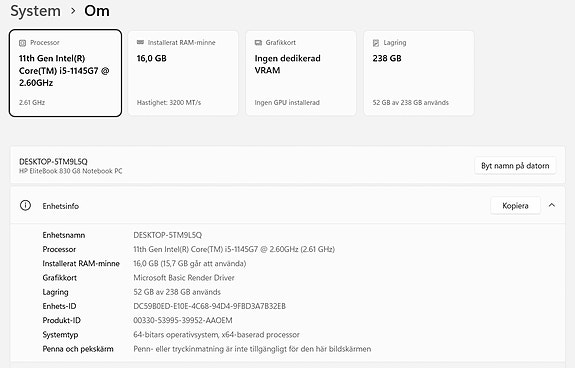
Task: Click the Grafikkort label in Enhetsinfo list
Action: tap(59, 278)
